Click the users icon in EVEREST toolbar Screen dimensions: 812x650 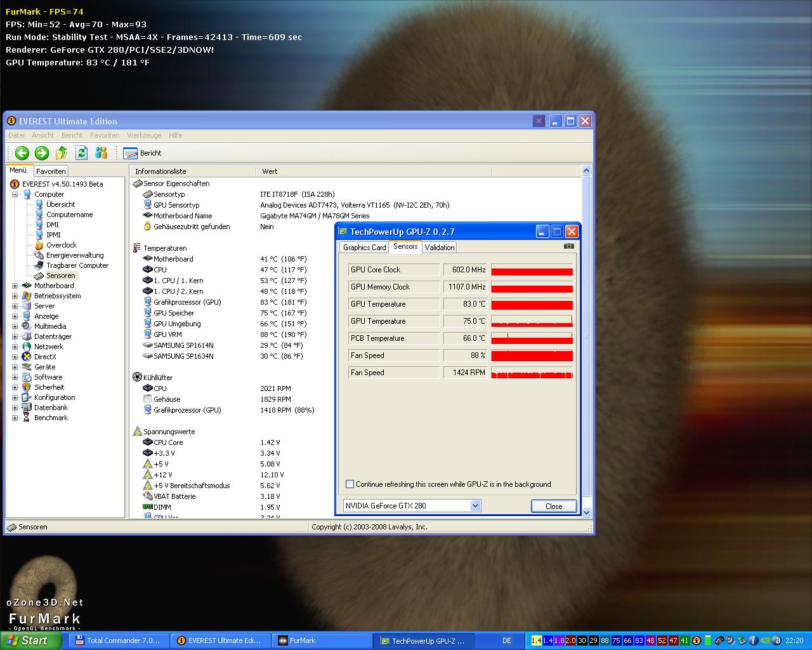coord(101,153)
